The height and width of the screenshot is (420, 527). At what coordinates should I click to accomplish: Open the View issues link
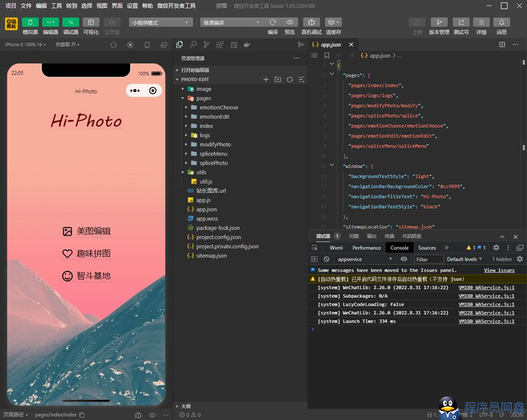click(499, 270)
